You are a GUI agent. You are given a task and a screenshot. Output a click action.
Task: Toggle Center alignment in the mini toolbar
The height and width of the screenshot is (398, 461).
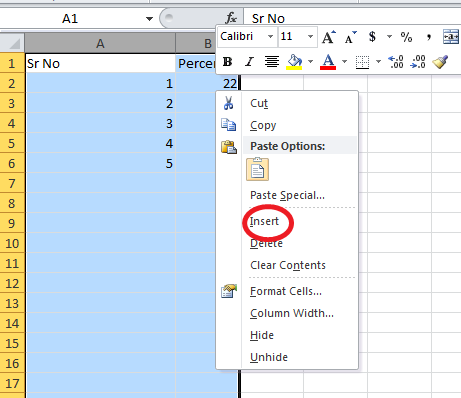pyautogui.click(x=272, y=62)
